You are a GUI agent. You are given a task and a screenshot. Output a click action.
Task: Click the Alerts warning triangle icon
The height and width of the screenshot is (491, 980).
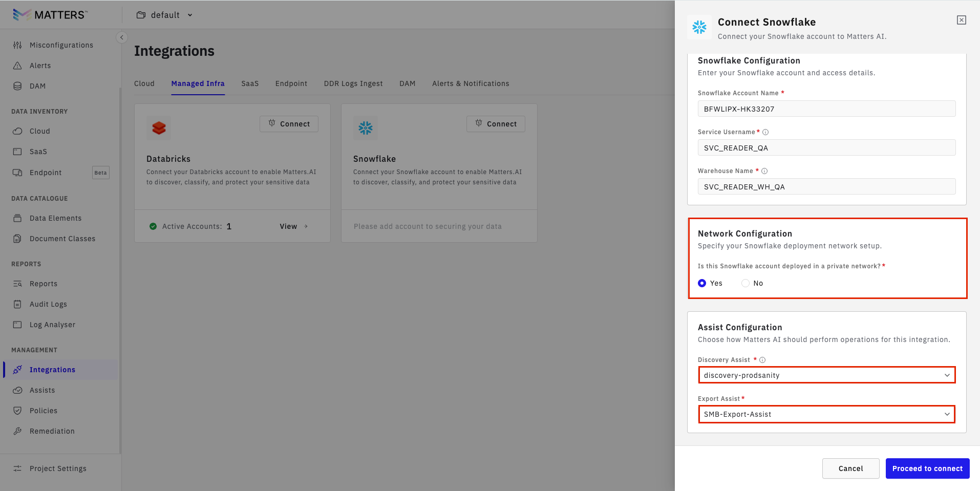[x=17, y=66]
